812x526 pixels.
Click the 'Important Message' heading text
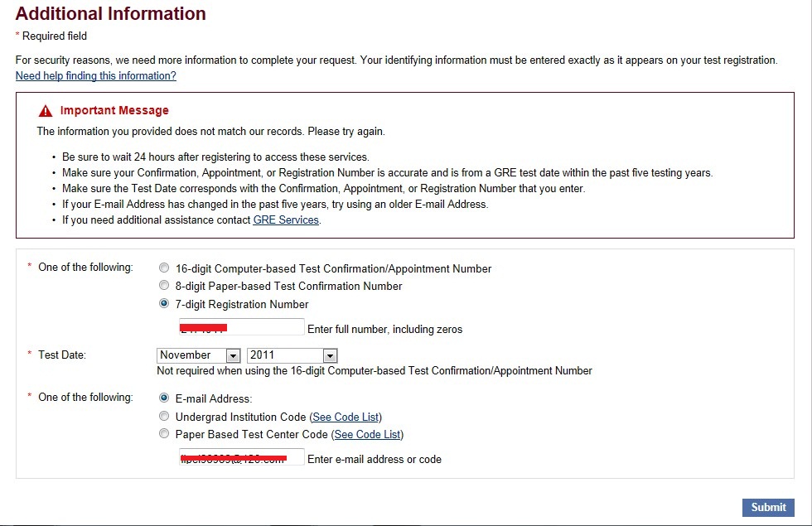click(114, 111)
